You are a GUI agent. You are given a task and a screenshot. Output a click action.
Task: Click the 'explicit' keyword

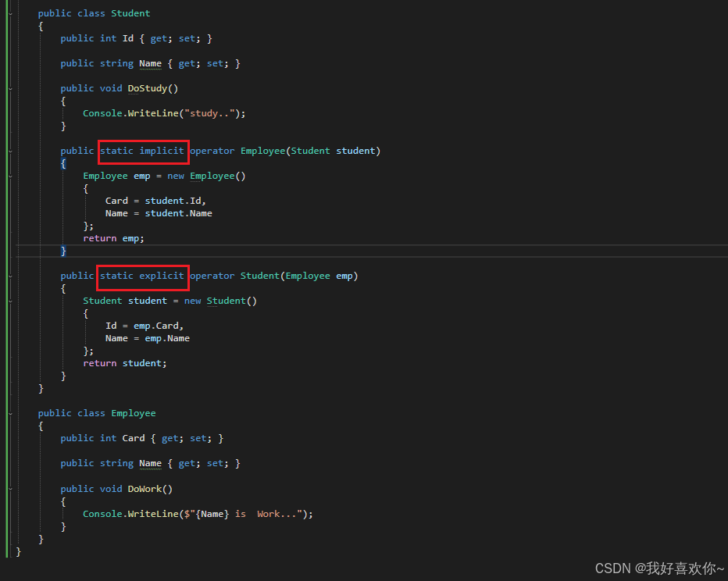click(x=162, y=276)
